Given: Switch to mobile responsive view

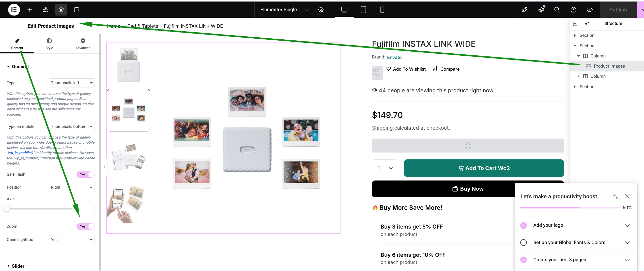Looking at the screenshot, I should pos(382,10).
